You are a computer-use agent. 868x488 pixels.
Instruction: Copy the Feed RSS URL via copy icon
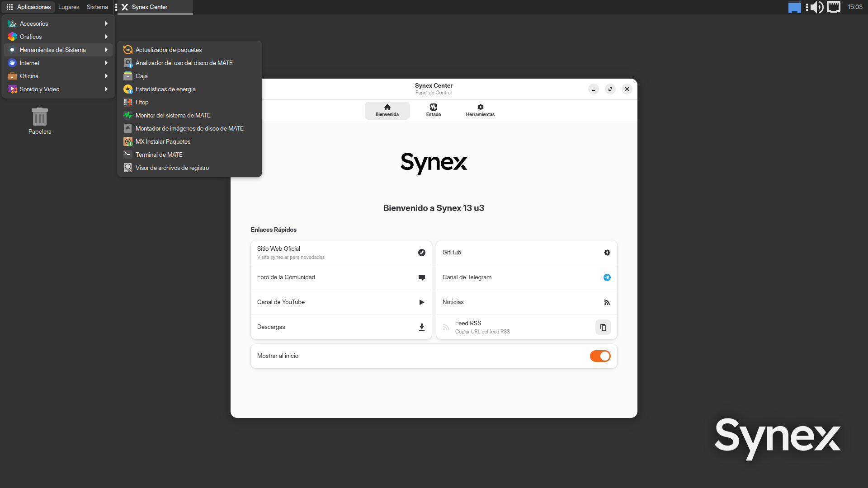click(603, 327)
